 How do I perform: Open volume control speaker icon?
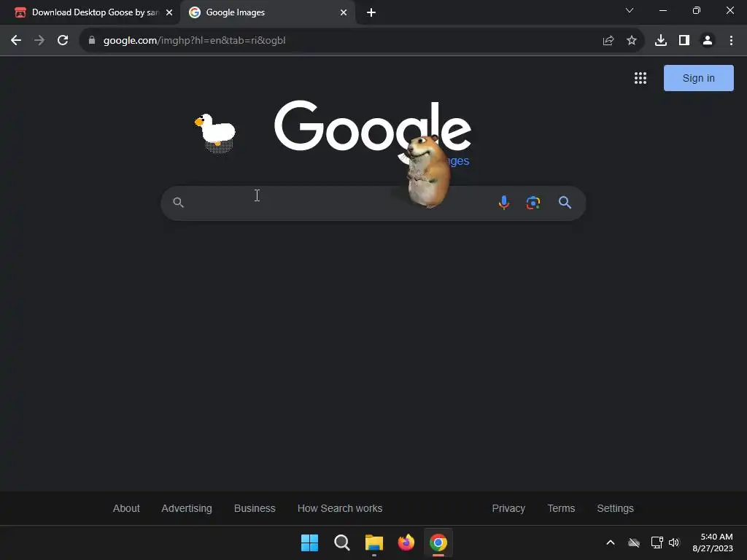tap(674, 542)
